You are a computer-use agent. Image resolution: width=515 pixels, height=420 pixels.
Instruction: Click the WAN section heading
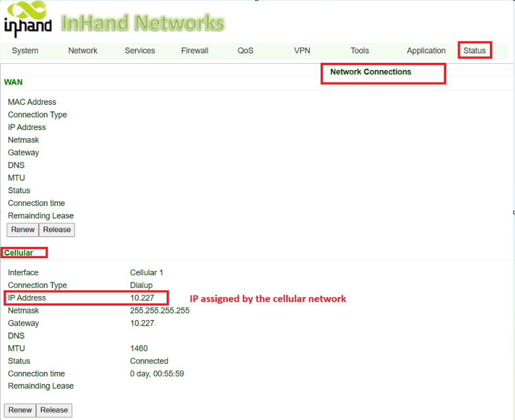point(13,82)
